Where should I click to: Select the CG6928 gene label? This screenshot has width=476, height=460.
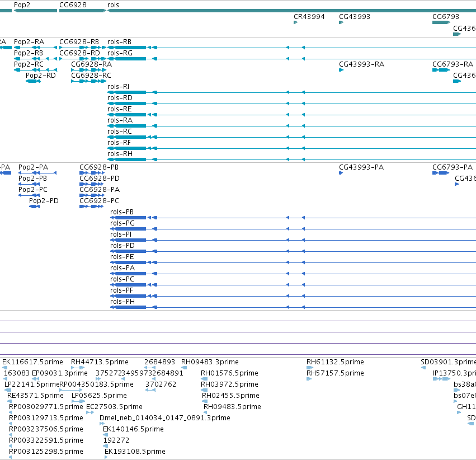[x=73, y=5]
